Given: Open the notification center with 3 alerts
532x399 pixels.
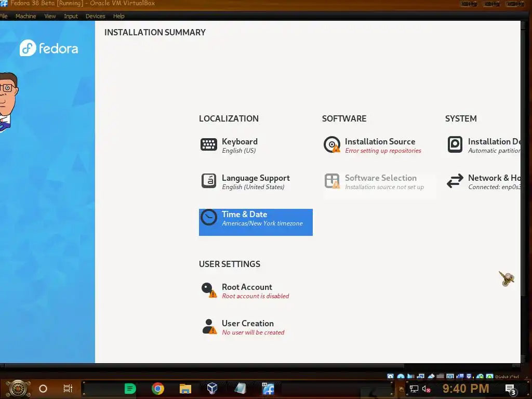Looking at the screenshot, I should coord(511,390).
